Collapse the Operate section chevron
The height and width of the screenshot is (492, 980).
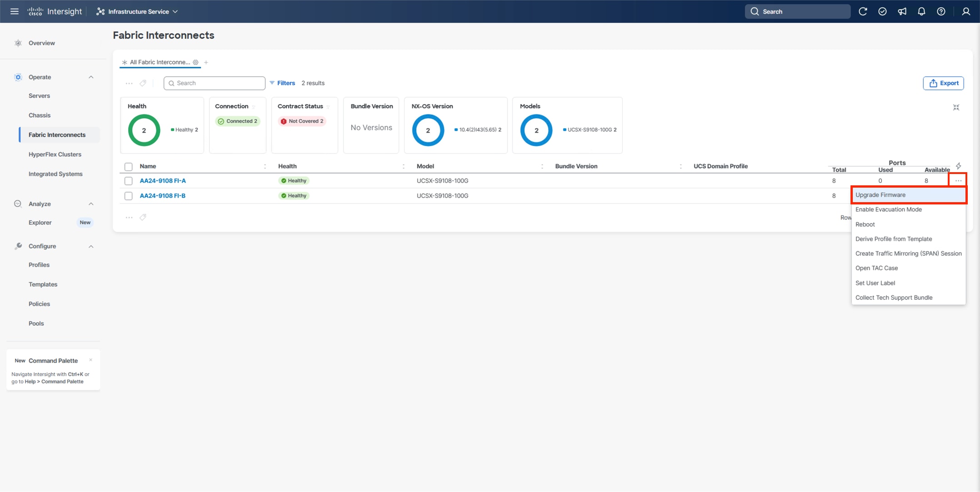[x=91, y=77]
